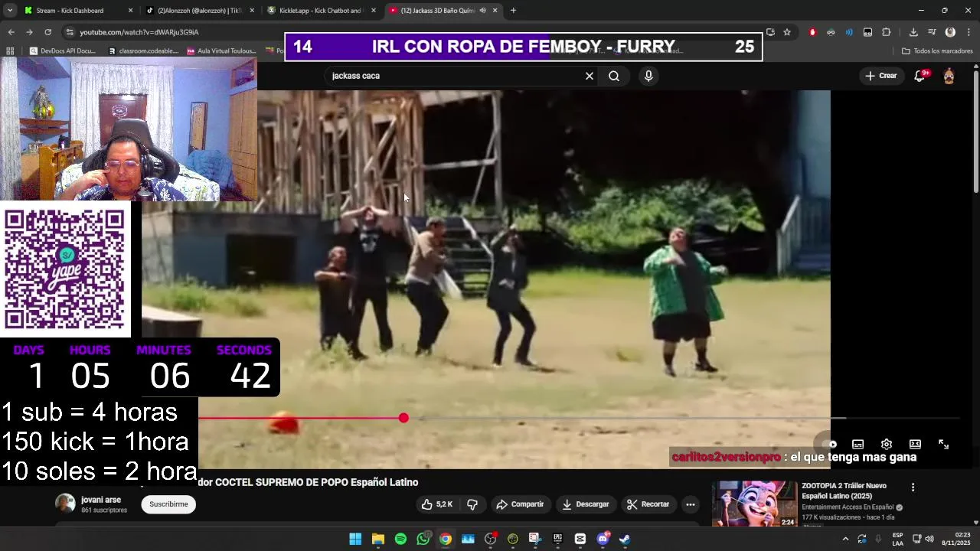This screenshot has height=551, width=980.
Task: Open the DevDocs API bookmark
Action: point(63,51)
